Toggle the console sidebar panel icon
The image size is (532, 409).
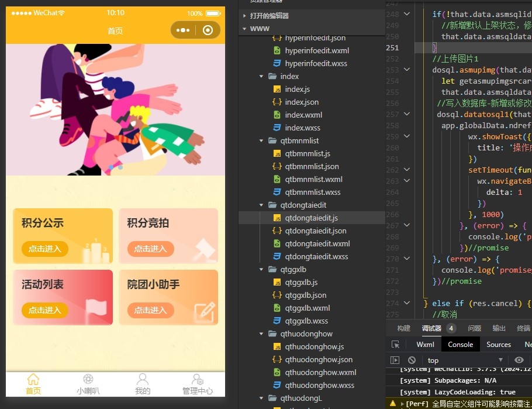point(395,360)
